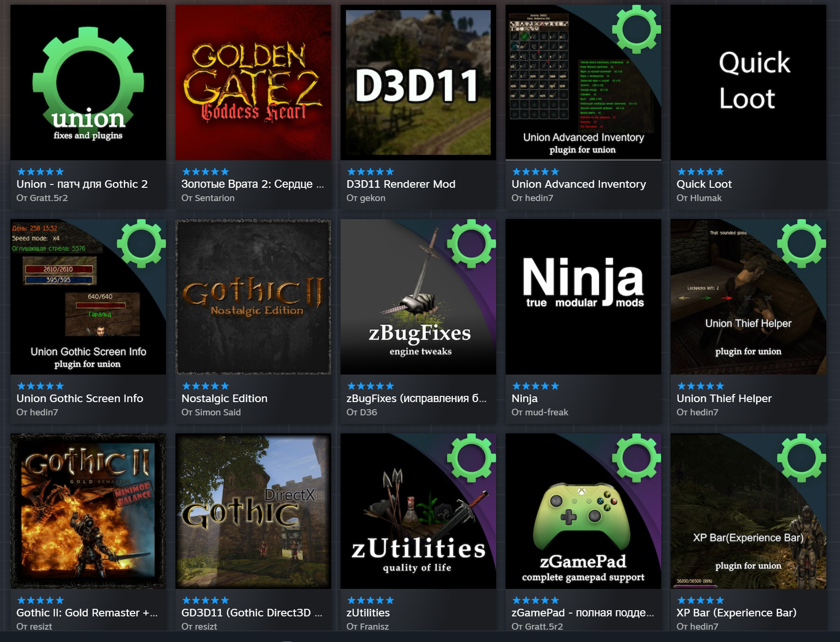
Task: Click the 'Nostalgic Edition' title link
Action: (224, 398)
